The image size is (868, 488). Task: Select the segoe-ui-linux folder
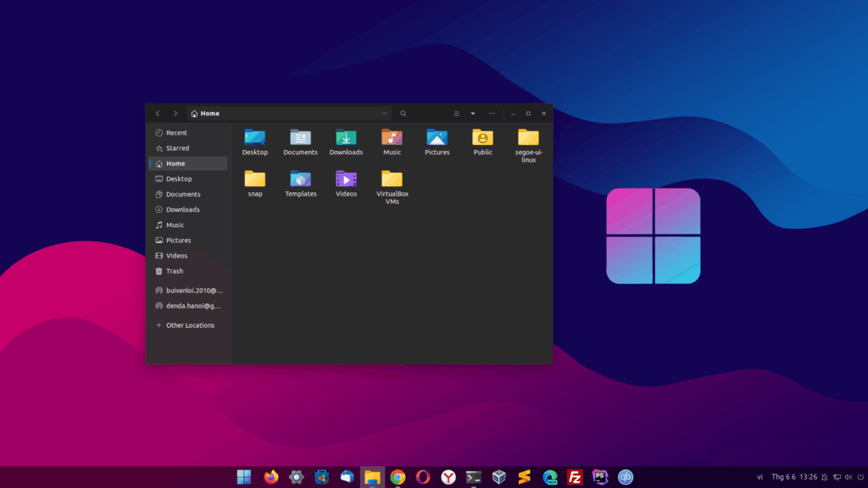click(x=528, y=138)
